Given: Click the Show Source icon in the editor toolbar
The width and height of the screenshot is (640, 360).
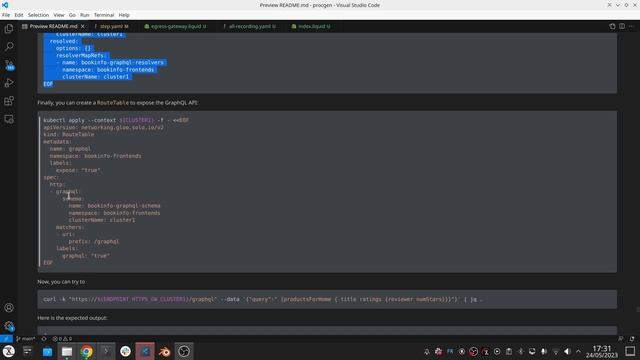Looking at the screenshot, I should coord(612,26).
